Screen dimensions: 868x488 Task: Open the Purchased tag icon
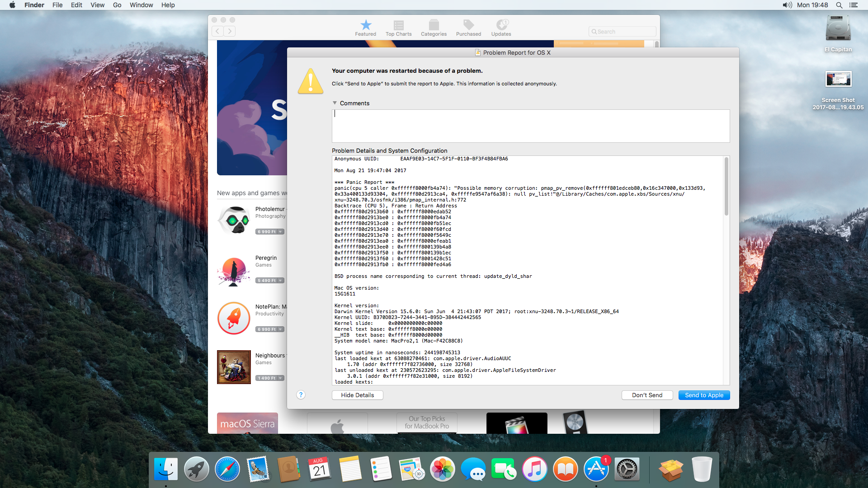point(468,28)
